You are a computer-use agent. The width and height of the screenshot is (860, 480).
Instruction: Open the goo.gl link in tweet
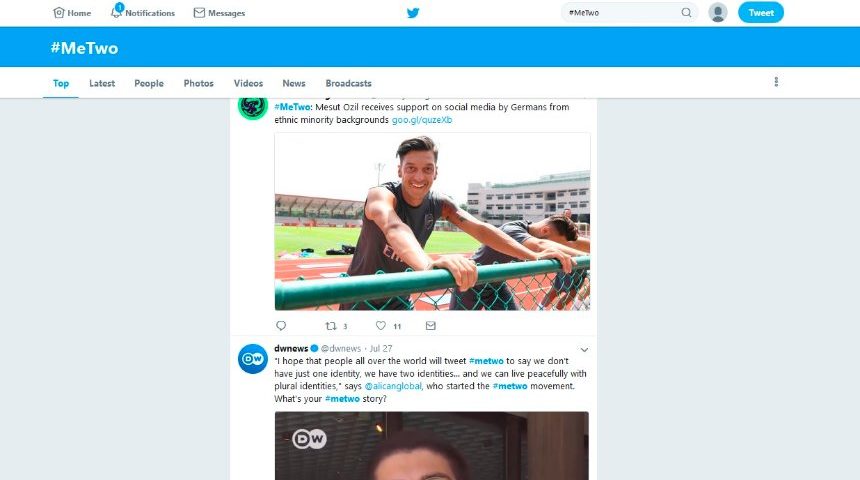point(422,120)
